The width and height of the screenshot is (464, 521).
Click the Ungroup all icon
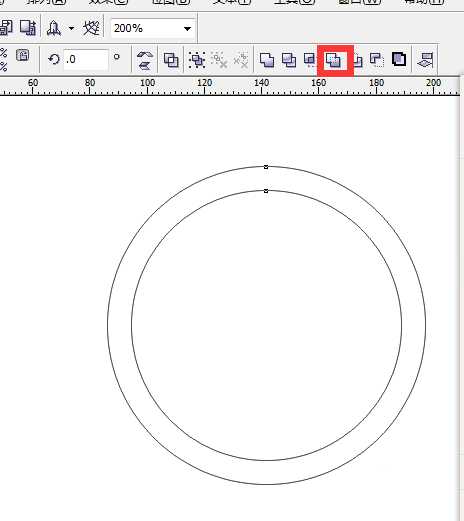(241, 60)
